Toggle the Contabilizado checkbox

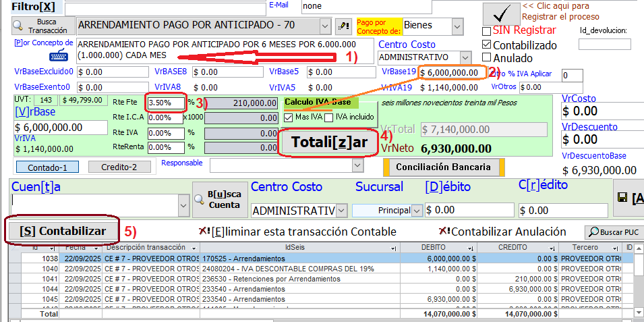point(486,45)
